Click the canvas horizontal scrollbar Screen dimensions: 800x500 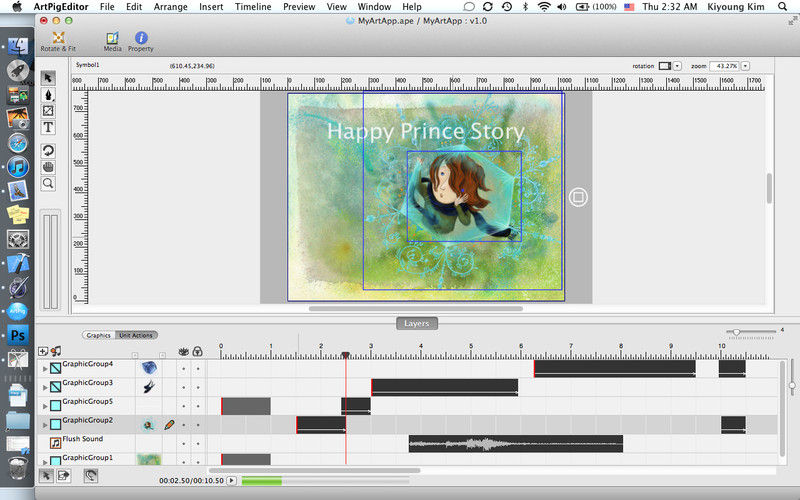416,308
